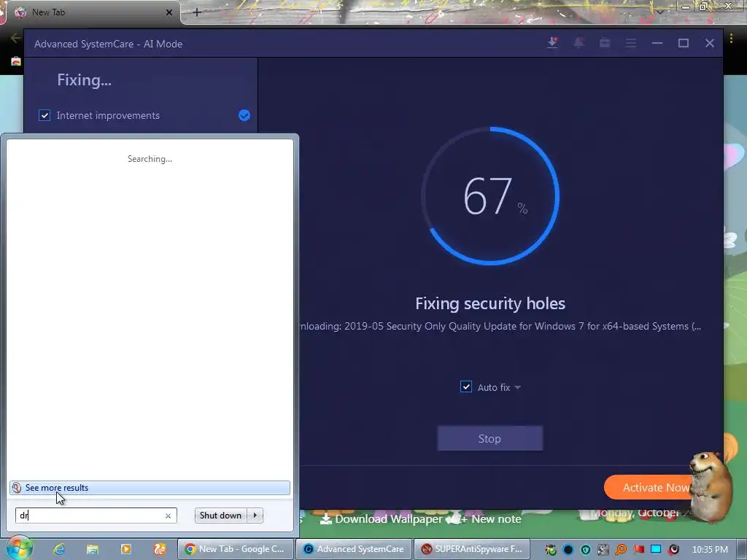The image size is (747, 560).
Task: Open the toolbox briefcase icon in Advanced SystemCare
Action: point(605,43)
